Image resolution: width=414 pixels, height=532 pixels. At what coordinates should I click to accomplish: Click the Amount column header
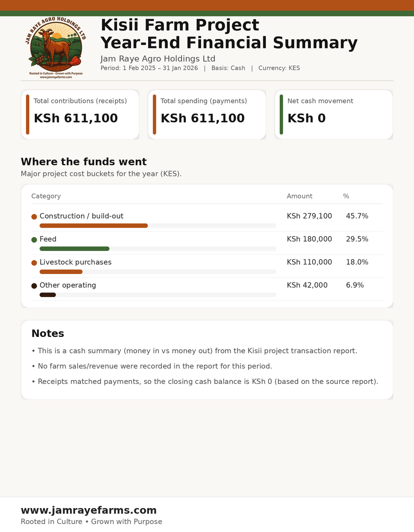pos(300,196)
